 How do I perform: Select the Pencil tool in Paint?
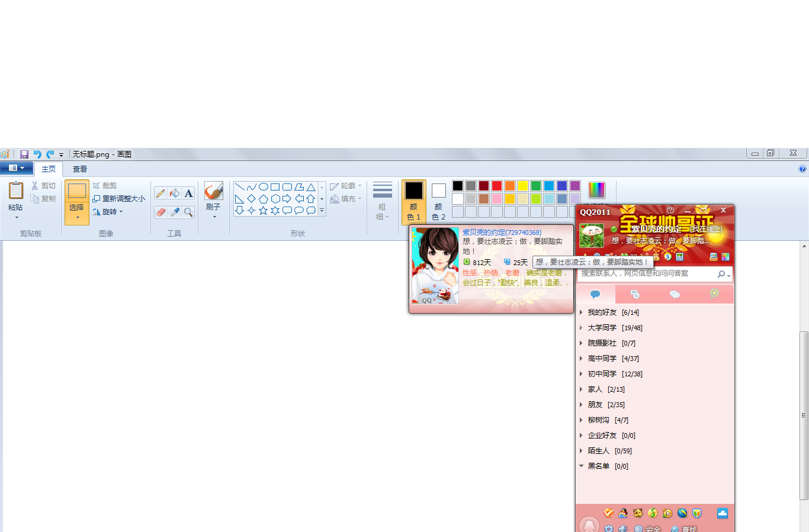click(x=160, y=194)
